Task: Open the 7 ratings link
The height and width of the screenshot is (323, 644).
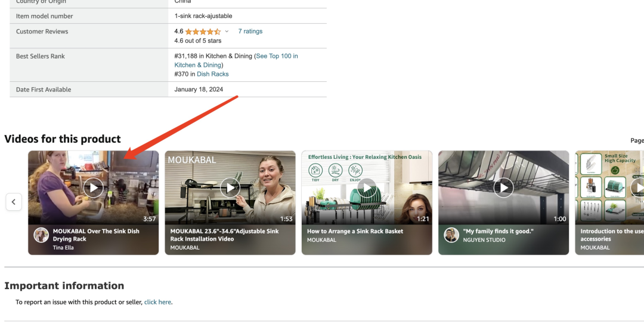Action: [250, 31]
